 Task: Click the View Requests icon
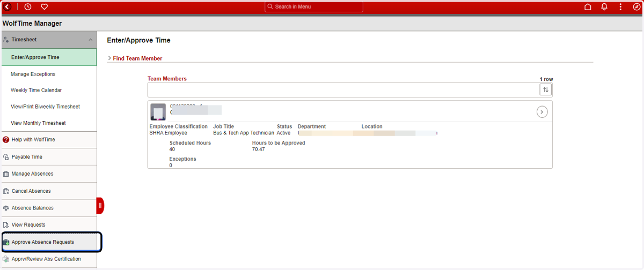[x=6, y=224]
